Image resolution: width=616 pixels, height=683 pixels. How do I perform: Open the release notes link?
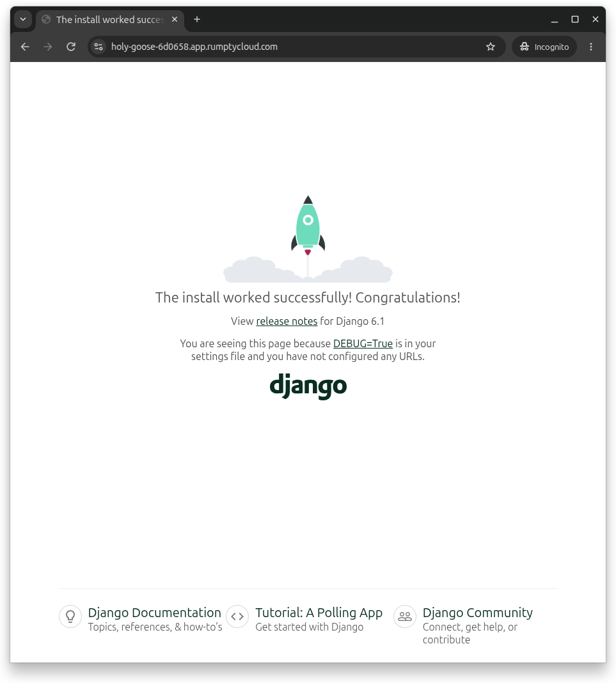coord(287,321)
